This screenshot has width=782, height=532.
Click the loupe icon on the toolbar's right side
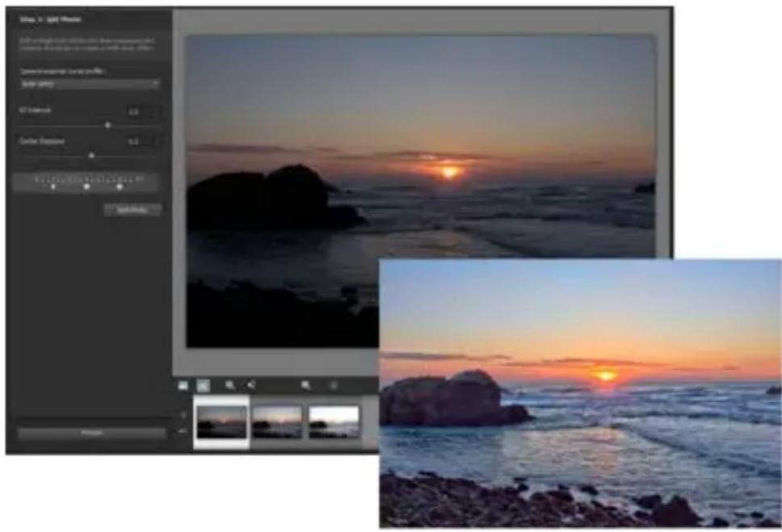click(305, 385)
